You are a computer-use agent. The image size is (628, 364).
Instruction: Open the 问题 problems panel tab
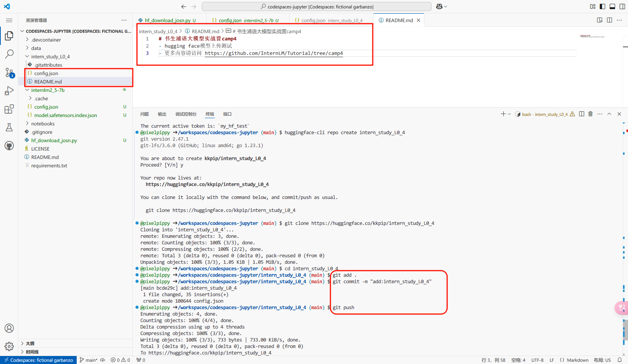point(145,114)
